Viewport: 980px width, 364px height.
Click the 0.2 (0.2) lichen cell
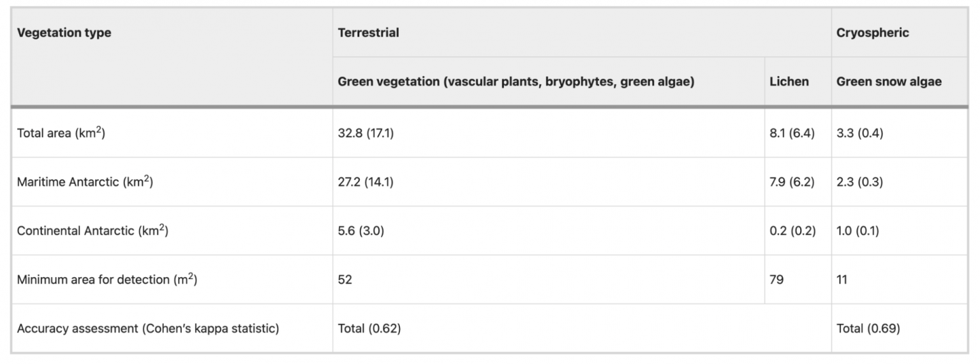click(x=798, y=231)
